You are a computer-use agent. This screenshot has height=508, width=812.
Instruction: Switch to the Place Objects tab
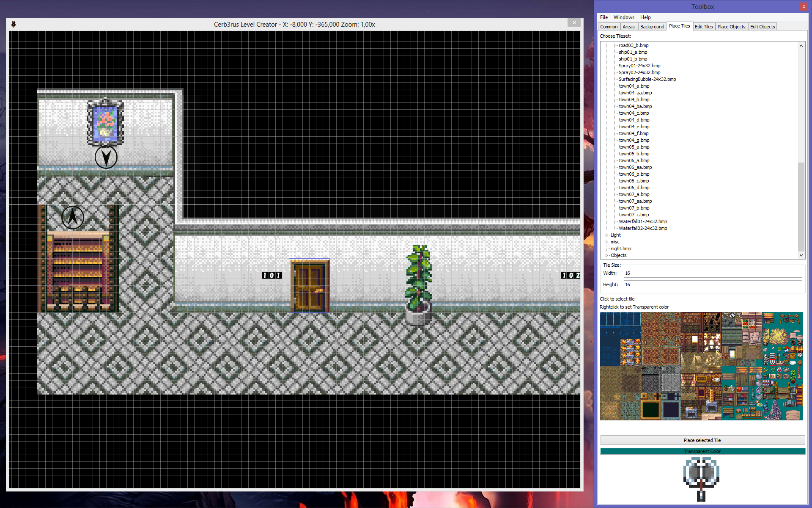tap(731, 26)
